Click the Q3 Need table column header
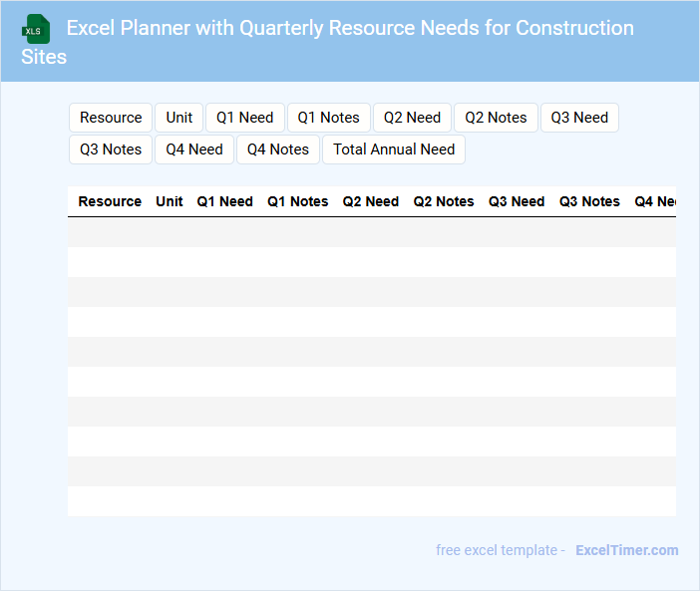This screenshot has height=591, width=700. (x=517, y=201)
